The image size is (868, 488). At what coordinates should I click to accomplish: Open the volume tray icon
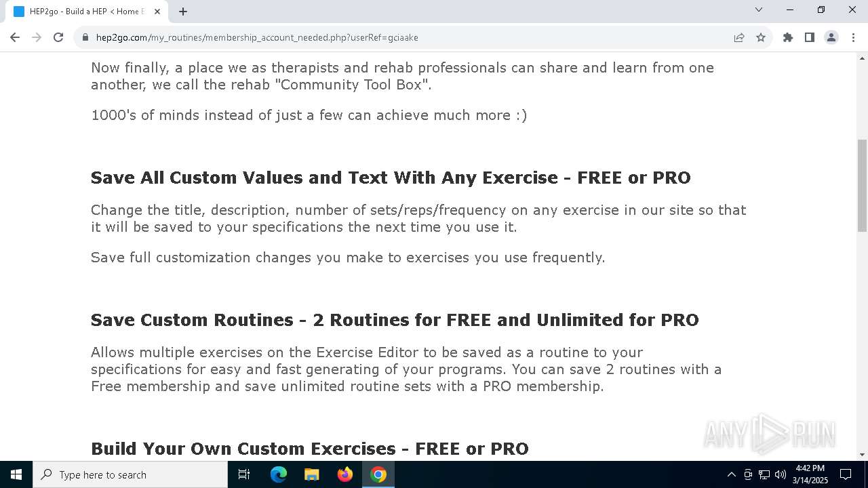[781, 474]
